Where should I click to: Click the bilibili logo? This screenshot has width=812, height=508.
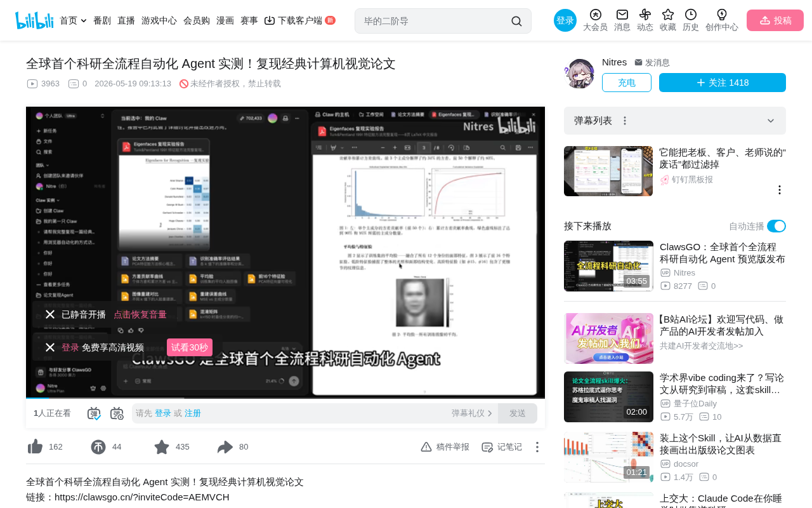point(34,20)
